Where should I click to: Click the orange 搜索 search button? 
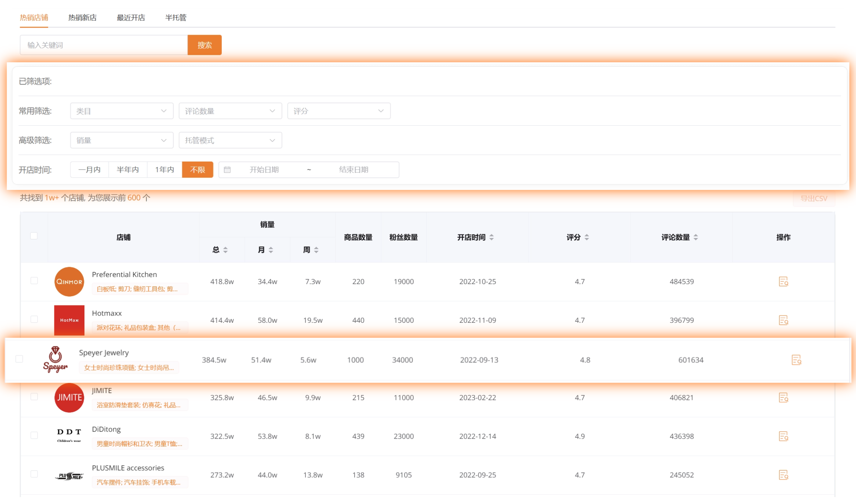point(204,45)
